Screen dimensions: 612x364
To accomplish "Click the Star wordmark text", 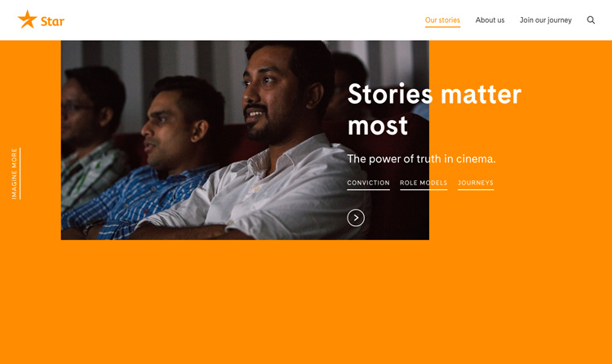I will [x=53, y=21].
